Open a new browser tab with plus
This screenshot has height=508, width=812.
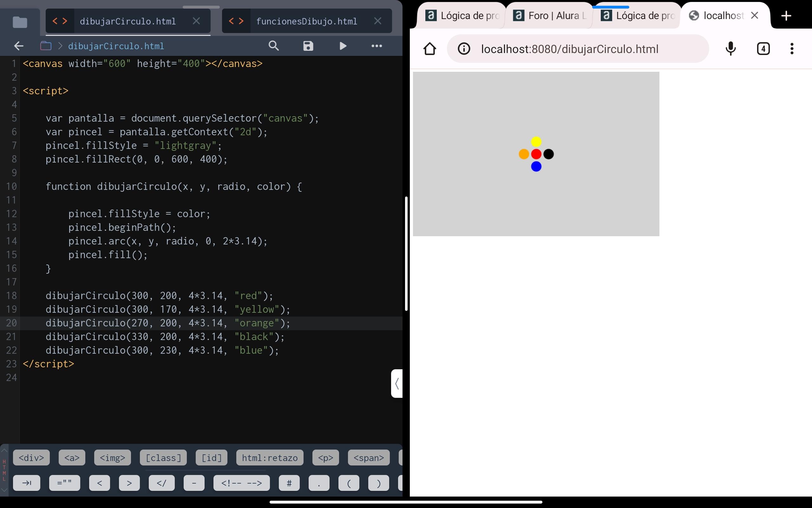click(786, 16)
